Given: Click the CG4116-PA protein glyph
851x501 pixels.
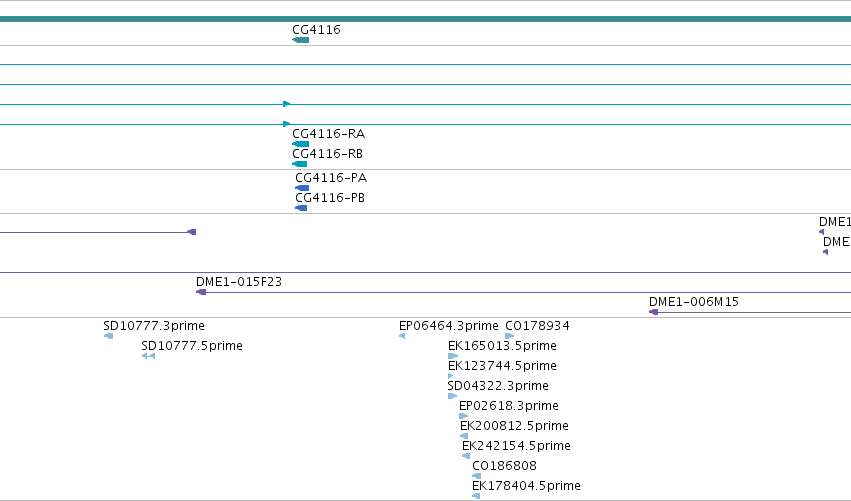Looking at the screenshot, I should (x=302, y=188).
